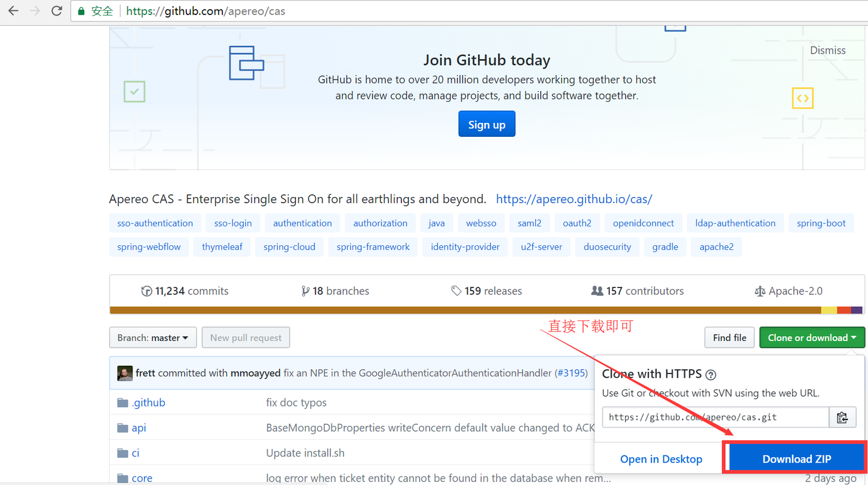The width and height of the screenshot is (868, 485).
Task: Open the help icon next to Clone with HTTPS
Action: 711,375
